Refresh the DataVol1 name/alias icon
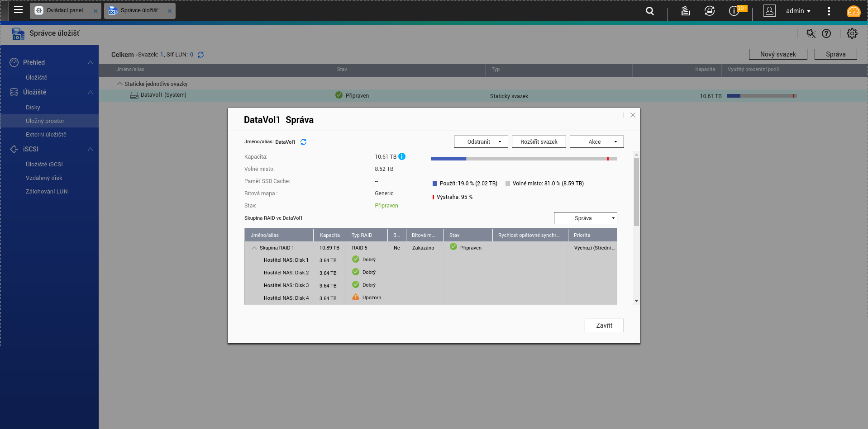The image size is (868, 429). 304,142
